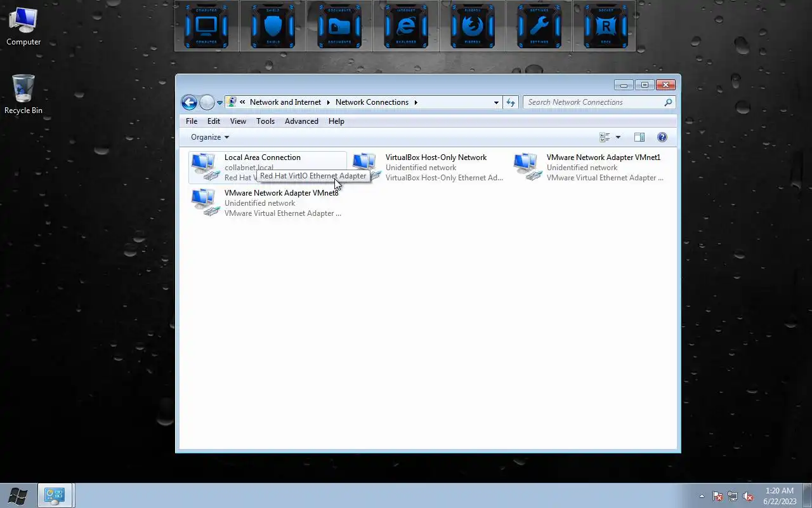Click 'Unidentified network' under VMnet8
Screen dimensions: 812x508
[259, 203]
